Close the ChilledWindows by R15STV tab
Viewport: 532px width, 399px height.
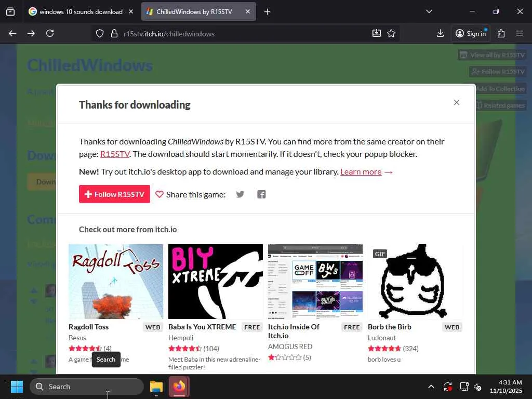[x=248, y=11]
